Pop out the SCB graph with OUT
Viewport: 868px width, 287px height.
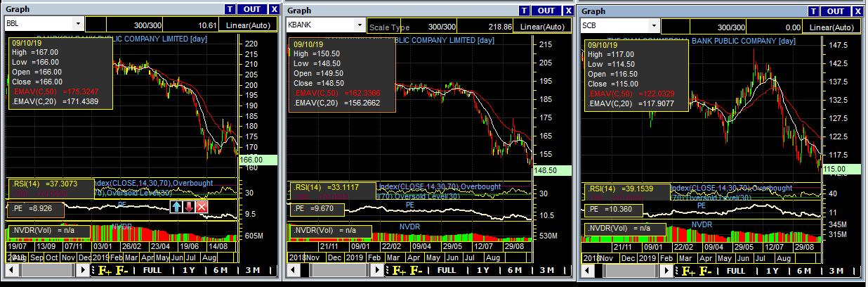tap(836, 11)
